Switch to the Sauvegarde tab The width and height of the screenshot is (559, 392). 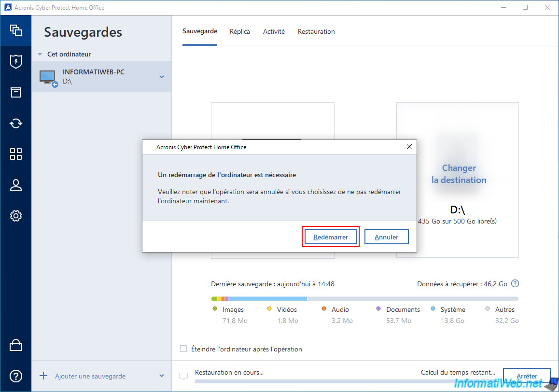(x=200, y=31)
